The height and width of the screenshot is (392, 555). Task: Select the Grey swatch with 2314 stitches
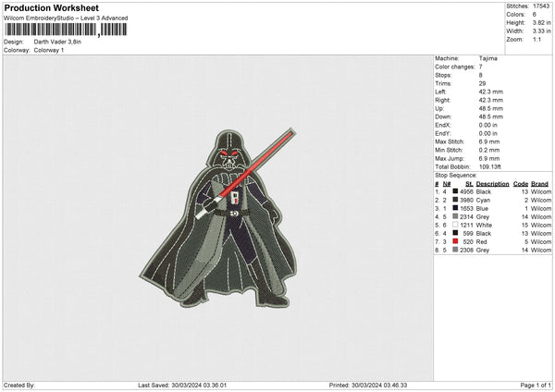(x=455, y=216)
